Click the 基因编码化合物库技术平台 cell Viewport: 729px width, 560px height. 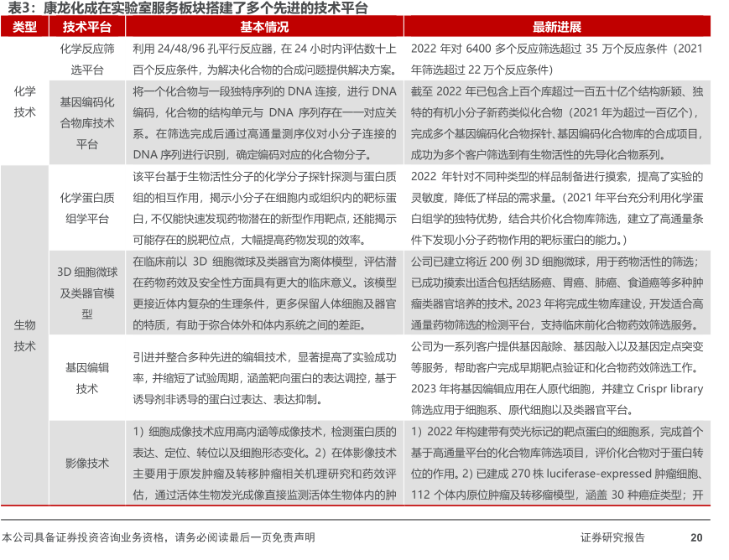click(87, 122)
